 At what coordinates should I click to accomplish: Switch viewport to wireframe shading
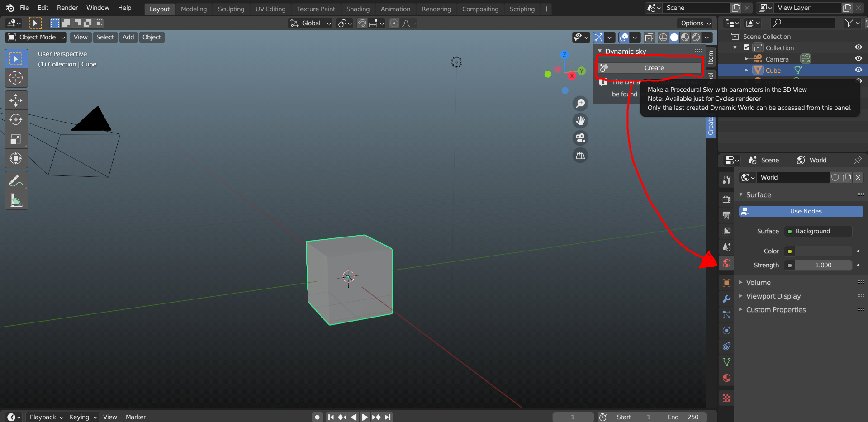663,37
